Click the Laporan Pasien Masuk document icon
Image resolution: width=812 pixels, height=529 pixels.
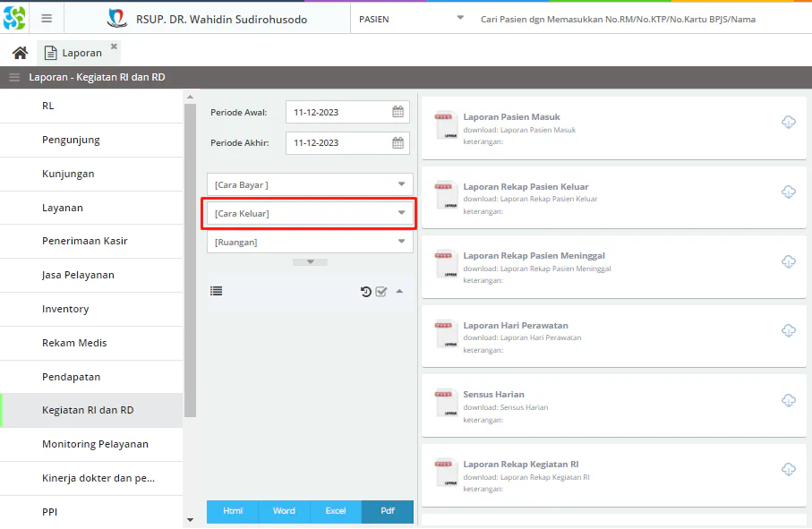446,124
